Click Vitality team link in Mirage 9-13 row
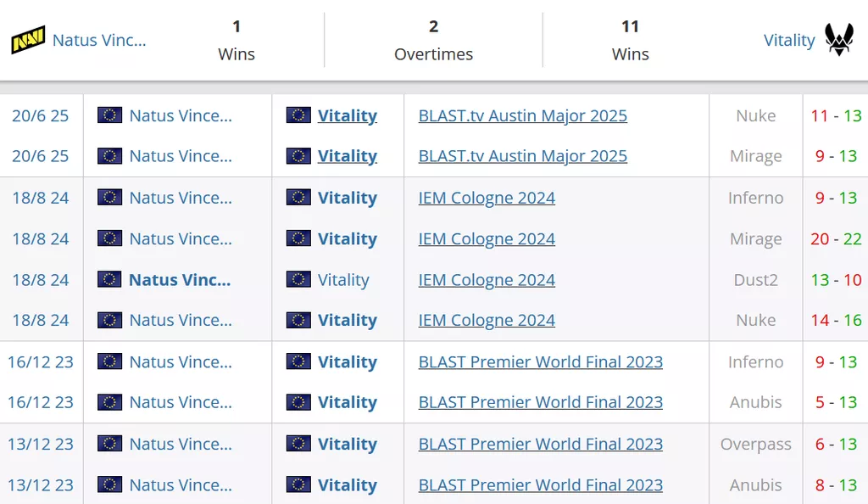 [347, 156]
